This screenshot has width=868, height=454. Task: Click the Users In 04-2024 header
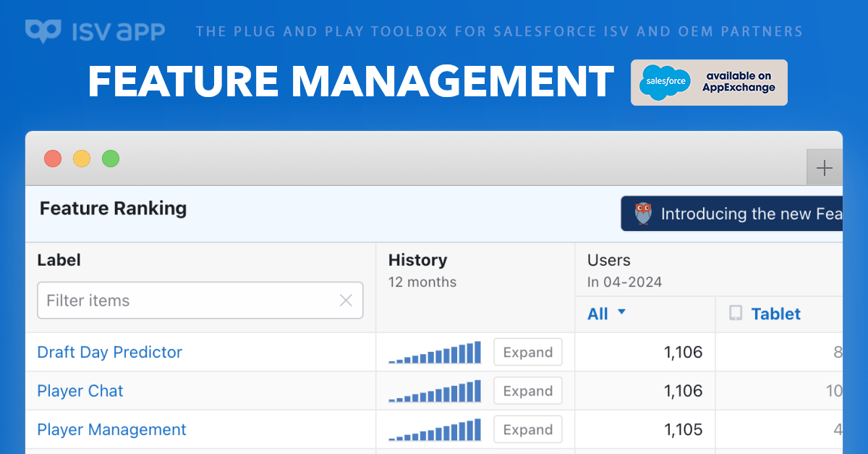624,270
